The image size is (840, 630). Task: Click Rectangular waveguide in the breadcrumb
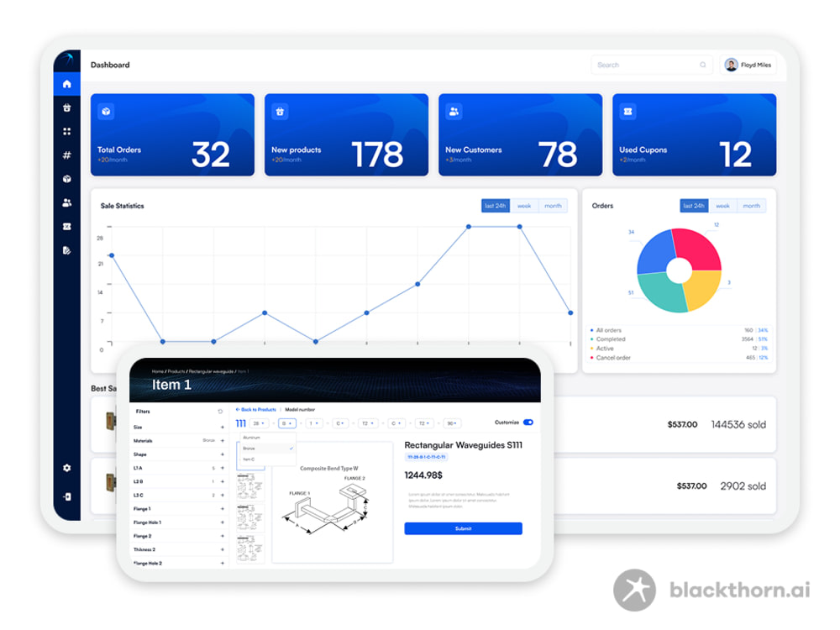(x=211, y=371)
